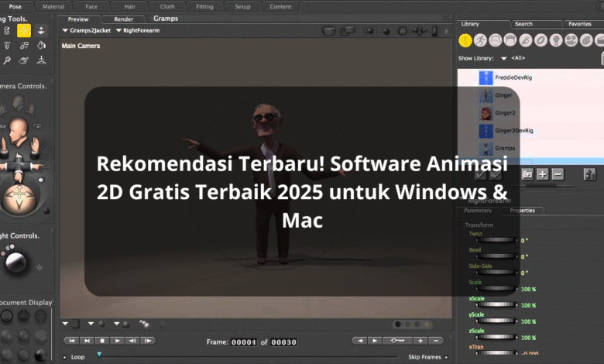The height and width of the screenshot is (364, 604).
Task: Open the Hands library category
Action: click(526, 40)
